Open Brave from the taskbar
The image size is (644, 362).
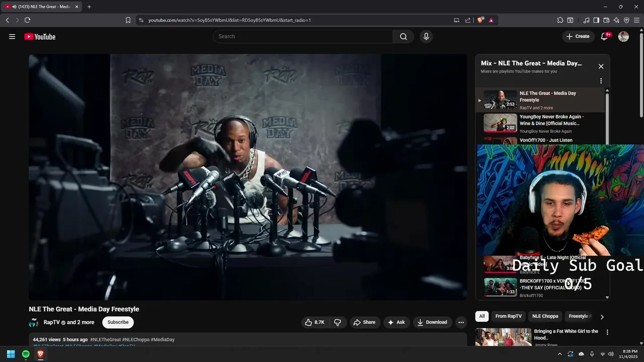tap(41, 354)
